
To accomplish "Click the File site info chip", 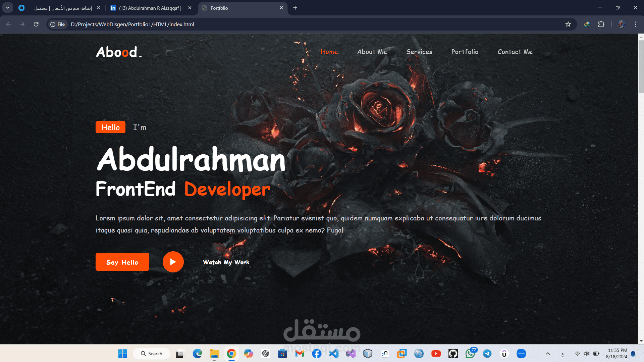I will 58,24.
